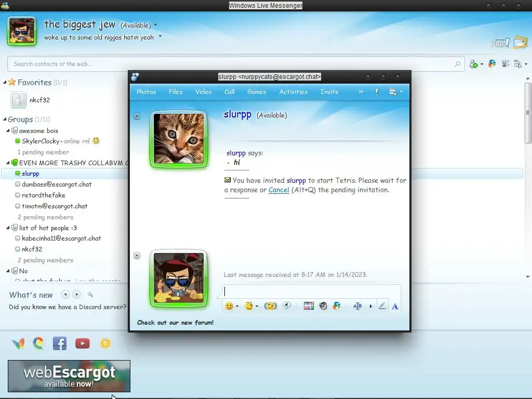Click the Messenger Plus! logo
This screenshot has height=399, width=532.
[500, 43]
